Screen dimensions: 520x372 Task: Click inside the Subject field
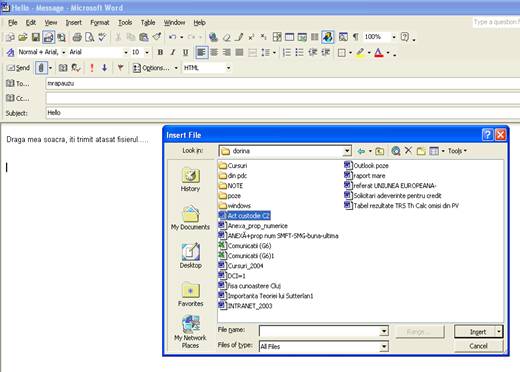283,113
